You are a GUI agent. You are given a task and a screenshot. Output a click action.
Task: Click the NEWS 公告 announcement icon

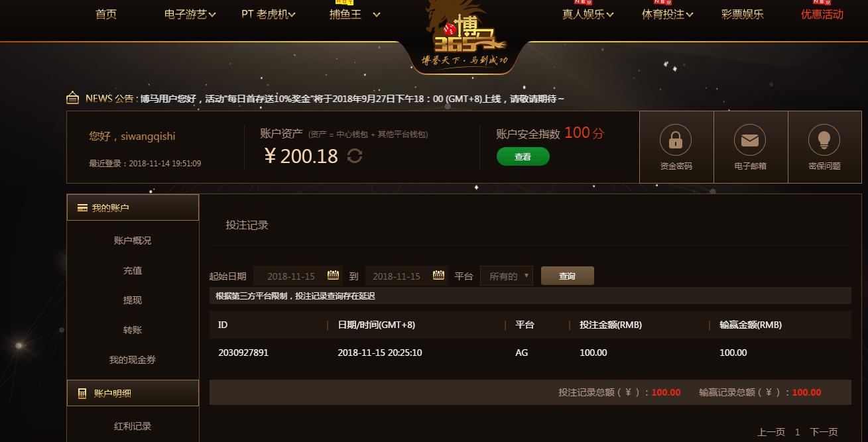coord(73,99)
